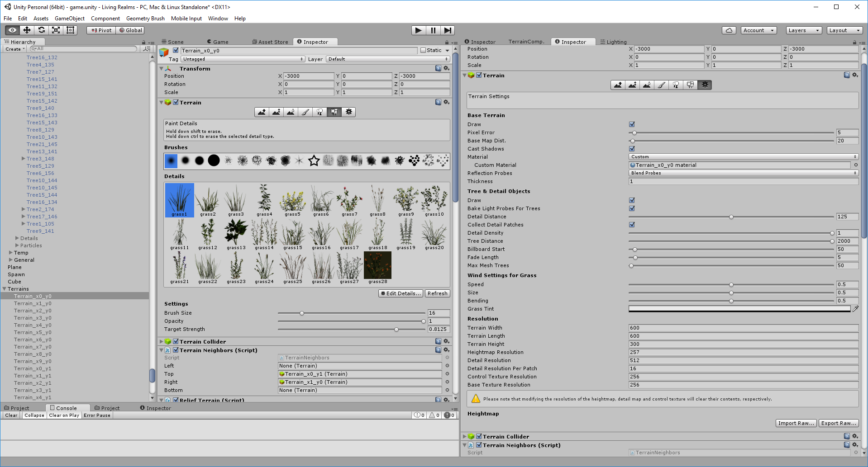Image resolution: width=868 pixels, height=467 pixels.
Task: Expand Tree3_148 in Hierarchy
Action: [x=23, y=159]
